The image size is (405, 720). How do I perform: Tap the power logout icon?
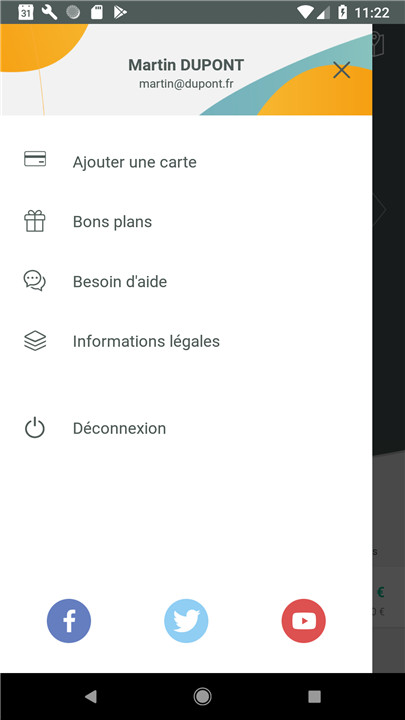[35, 428]
